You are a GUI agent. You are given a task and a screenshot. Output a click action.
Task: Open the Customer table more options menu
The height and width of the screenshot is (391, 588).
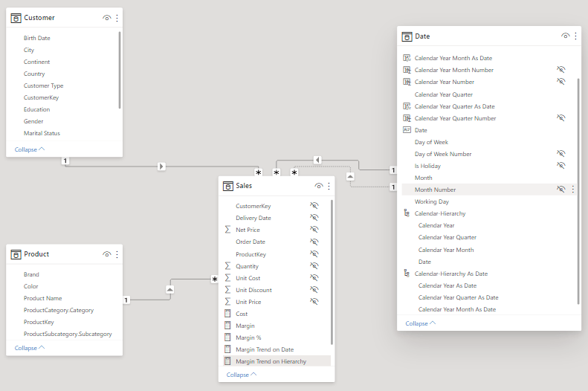[117, 17]
